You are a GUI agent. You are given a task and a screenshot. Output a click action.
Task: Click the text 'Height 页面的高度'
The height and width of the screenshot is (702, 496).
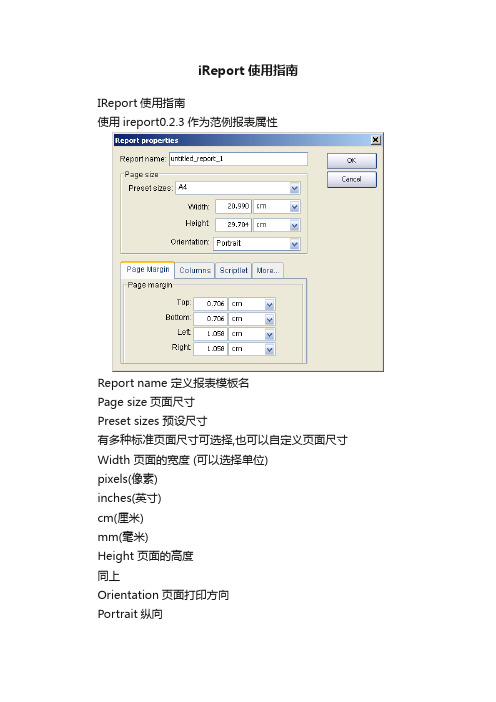145,556
